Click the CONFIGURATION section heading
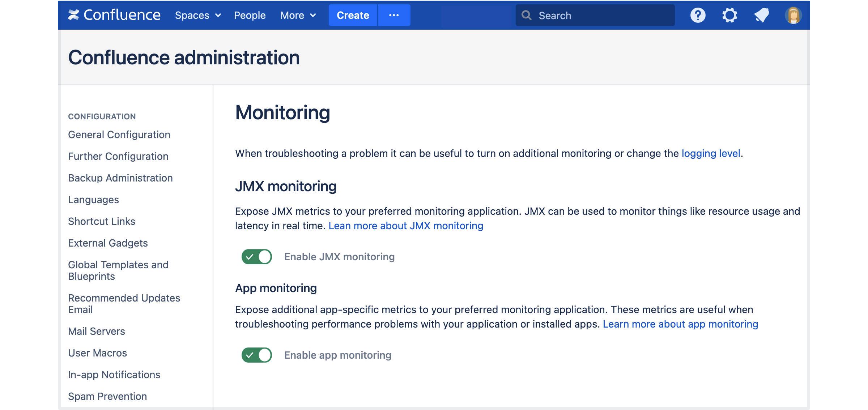The width and height of the screenshot is (868, 410). [x=102, y=116]
